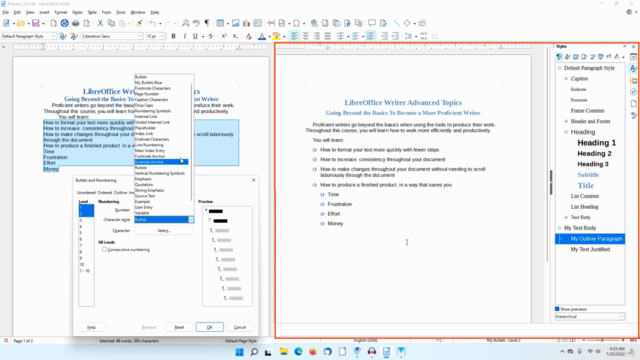
Task: Open the Styles menu
Action: [77, 12]
